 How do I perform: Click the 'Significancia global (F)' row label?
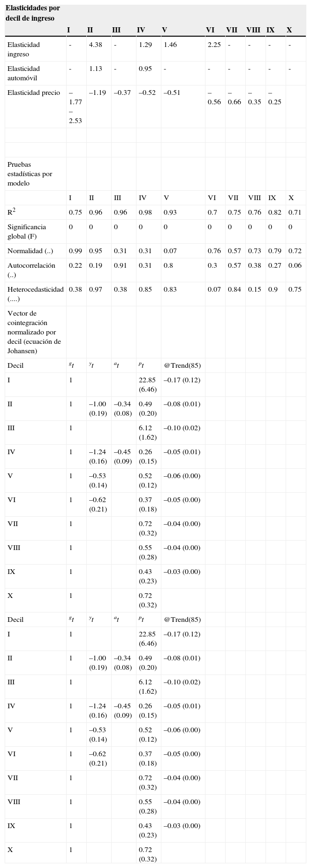(x=27, y=232)
